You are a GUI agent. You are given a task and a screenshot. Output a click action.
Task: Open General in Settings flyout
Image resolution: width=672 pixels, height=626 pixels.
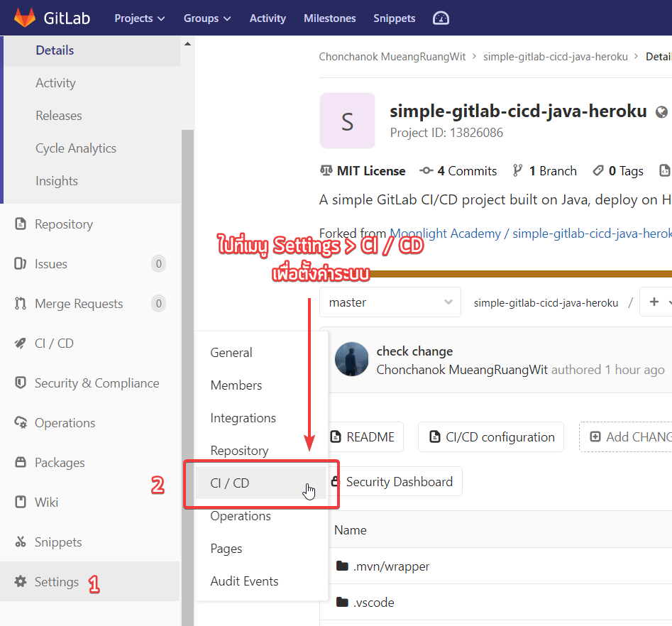(231, 353)
